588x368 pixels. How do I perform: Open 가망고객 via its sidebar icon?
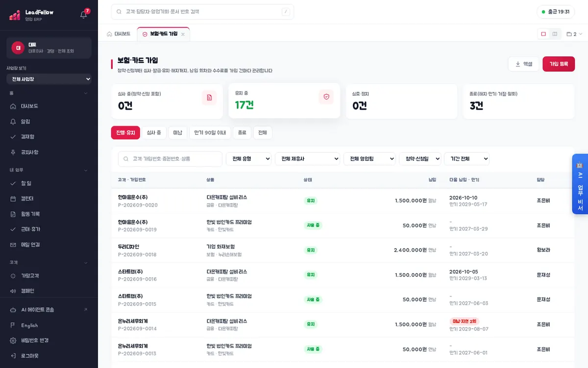[13, 276]
